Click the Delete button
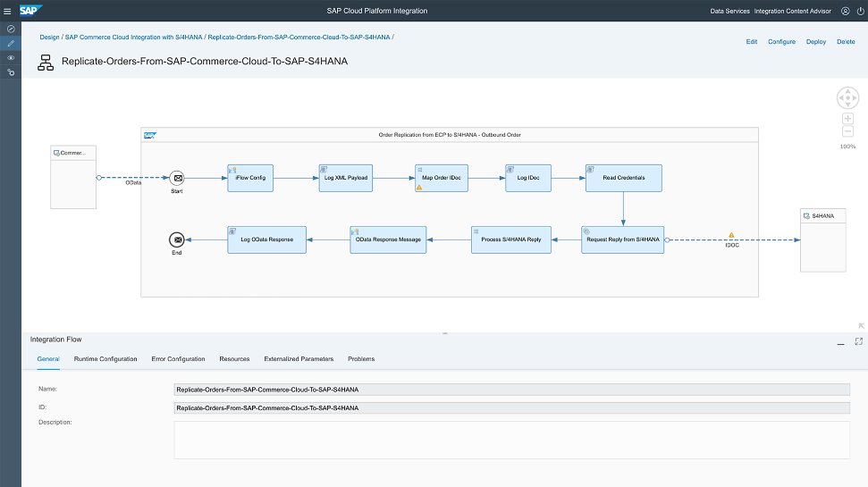 (846, 41)
